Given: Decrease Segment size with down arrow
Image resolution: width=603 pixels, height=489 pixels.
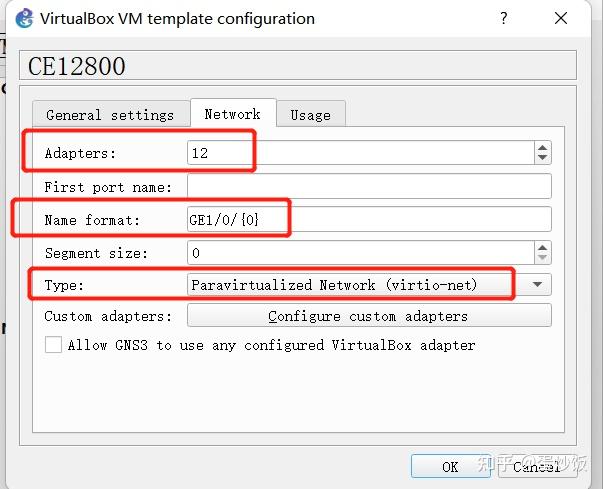Looking at the screenshot, I should pos(542,259).
